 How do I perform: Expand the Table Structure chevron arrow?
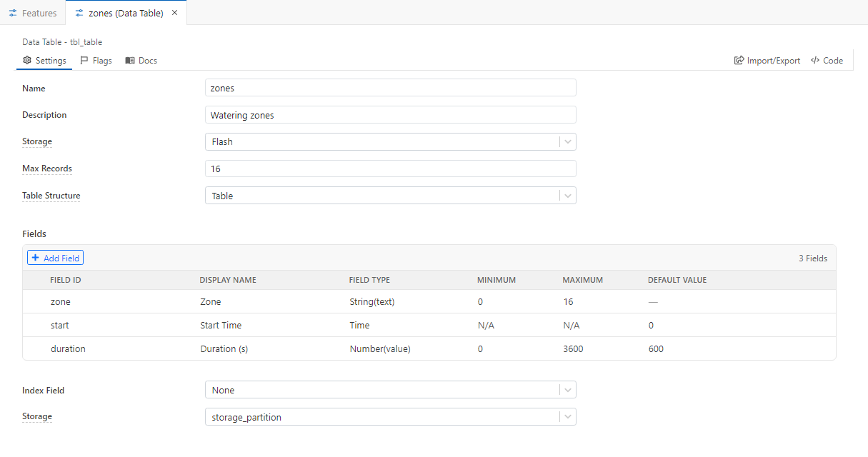[x=568, y=196]
